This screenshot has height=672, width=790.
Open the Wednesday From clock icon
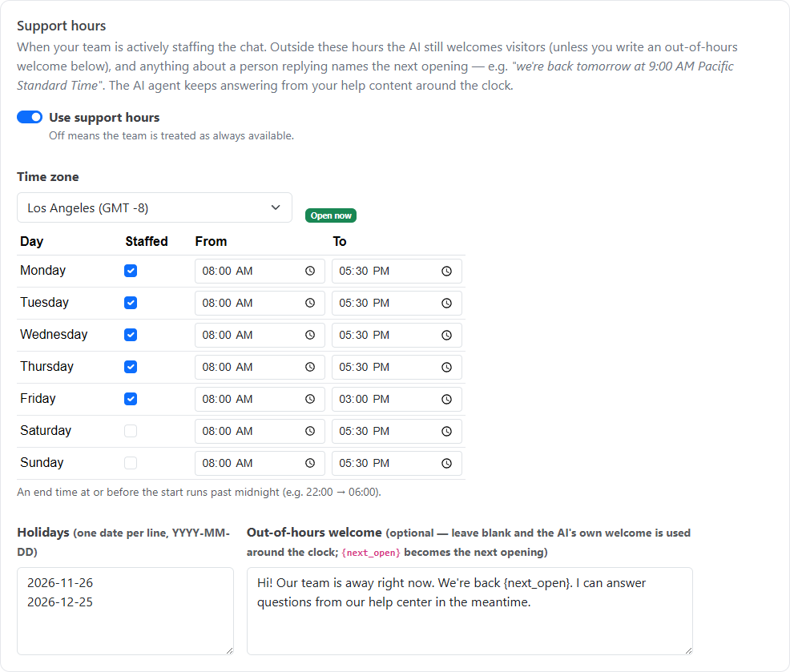click(x=310, y=335)
